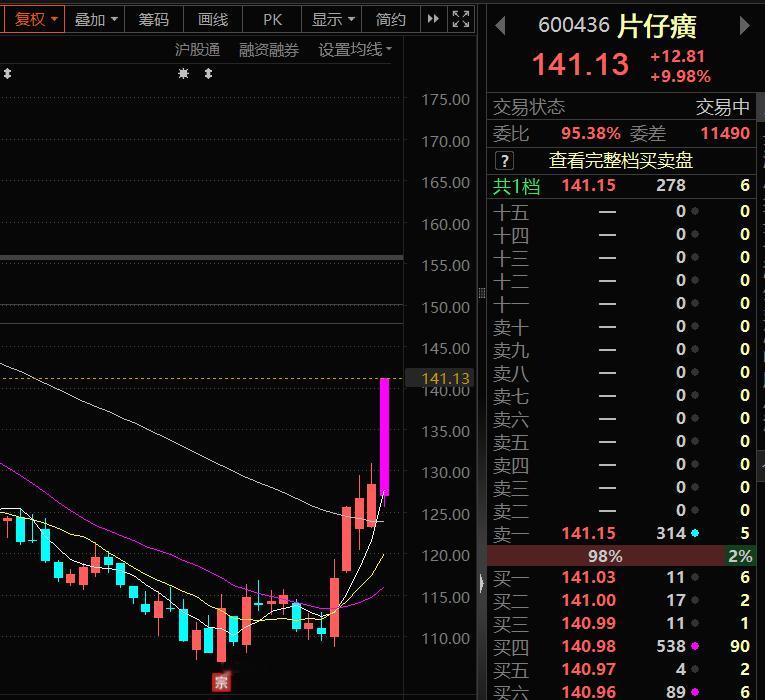
Task: Click the double-arrow more tools icon
Action: pyautogui.click(x=433, y=19)
